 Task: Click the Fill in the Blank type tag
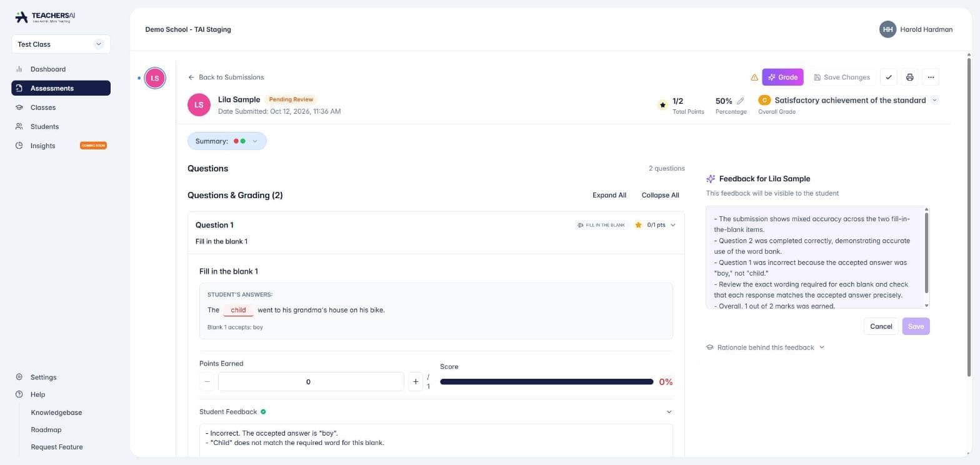click(601, 225)
